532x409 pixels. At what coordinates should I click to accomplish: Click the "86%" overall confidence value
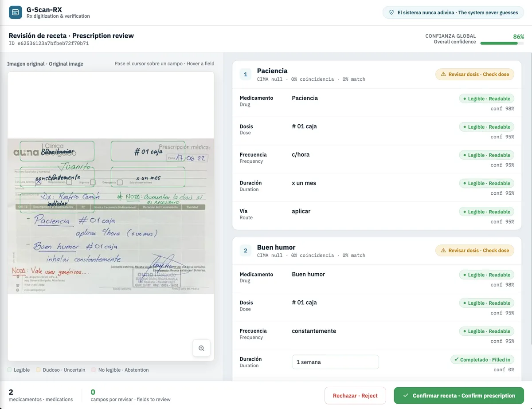point(519,36)
